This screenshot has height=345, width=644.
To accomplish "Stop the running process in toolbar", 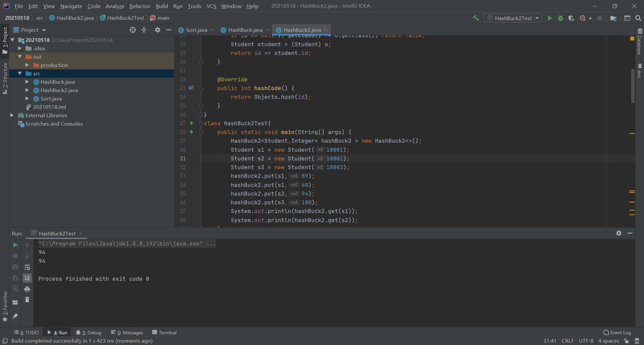I will pyautogui.click(x=600, y=18).
